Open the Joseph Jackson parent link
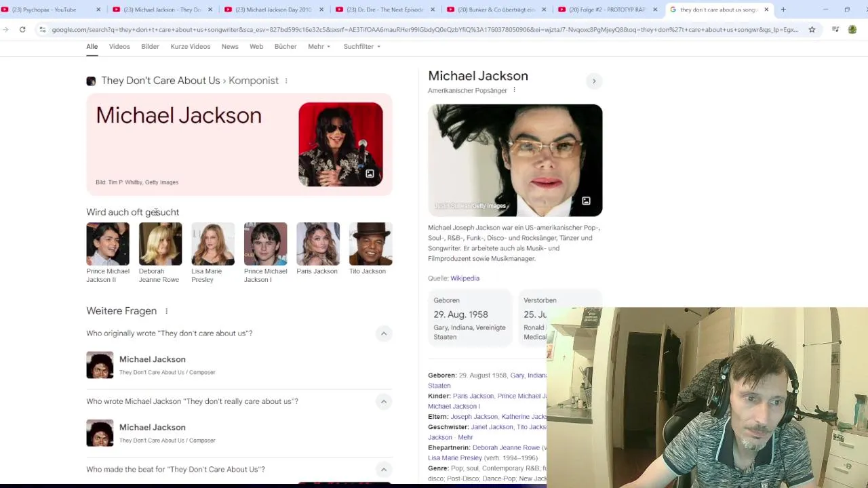 click(474, 417)
